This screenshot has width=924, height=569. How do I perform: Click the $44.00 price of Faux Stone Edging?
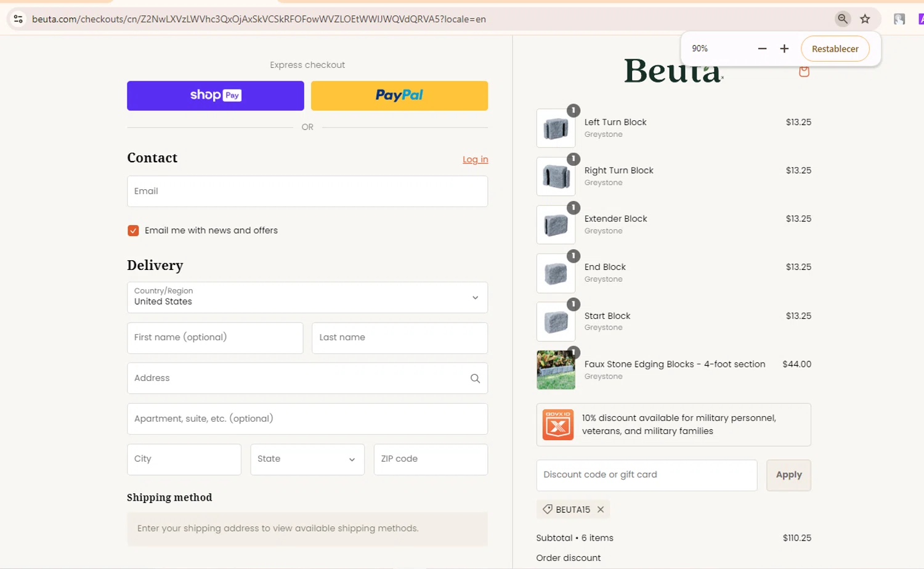pos(796,364)
